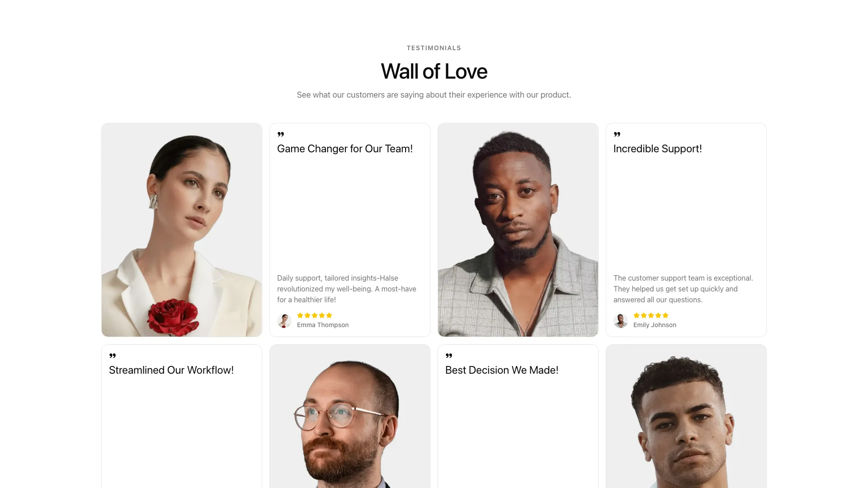Select the Streamlined Our Workflow! heading
This screenshot has height=488, width=868.
click(x=171, y=370)
